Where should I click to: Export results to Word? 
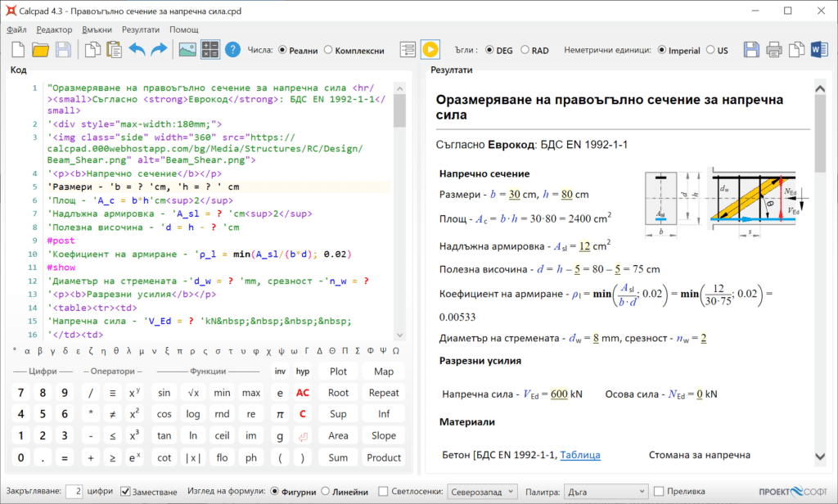(x=819, y=50)
